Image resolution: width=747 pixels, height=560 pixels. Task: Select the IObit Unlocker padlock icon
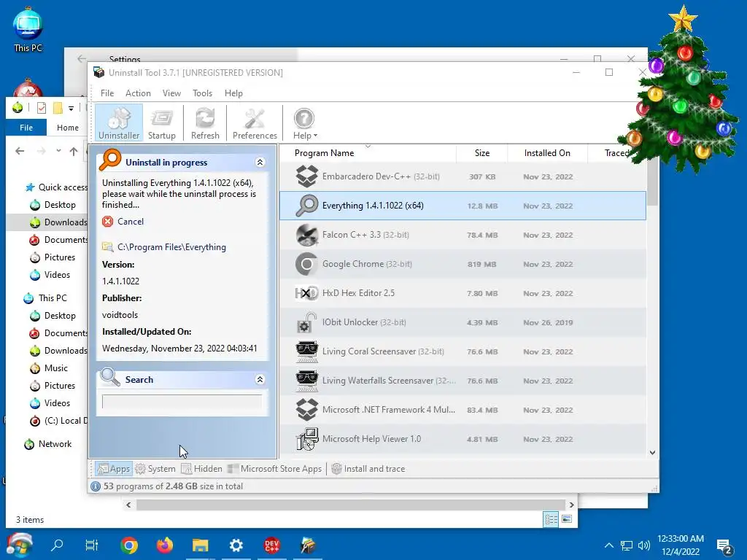[307, 322]
